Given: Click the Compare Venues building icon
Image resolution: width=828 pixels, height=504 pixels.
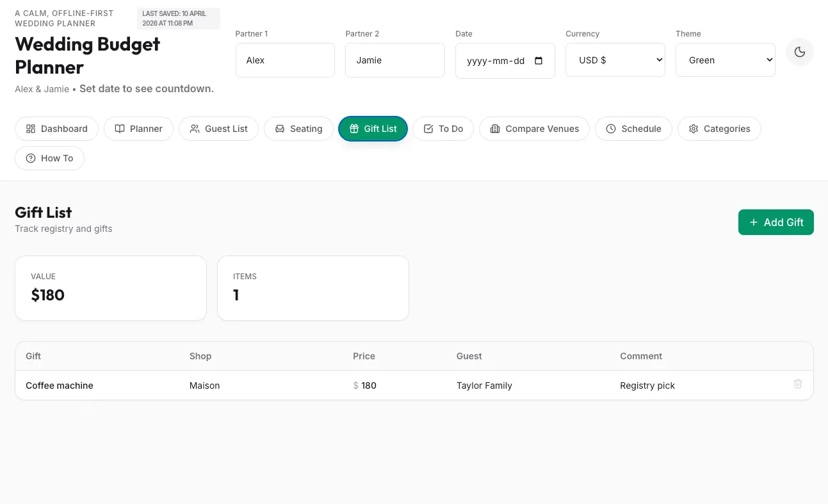Looking at the screenshot, I should 495,129.
